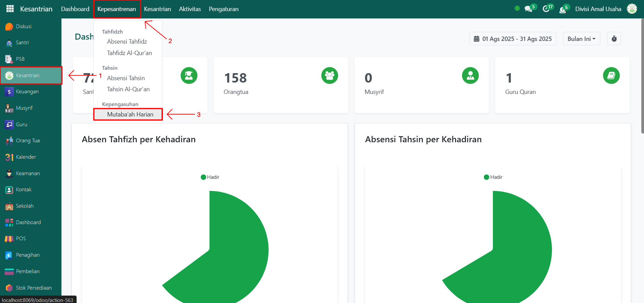This screenshot has height=303, width=644.
Task: Select Mutaba'ah Harian from the dropdown menu
Action: point(130,114)
